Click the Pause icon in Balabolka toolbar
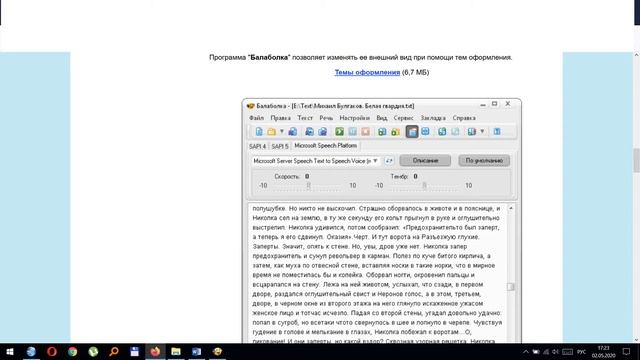 352,131
